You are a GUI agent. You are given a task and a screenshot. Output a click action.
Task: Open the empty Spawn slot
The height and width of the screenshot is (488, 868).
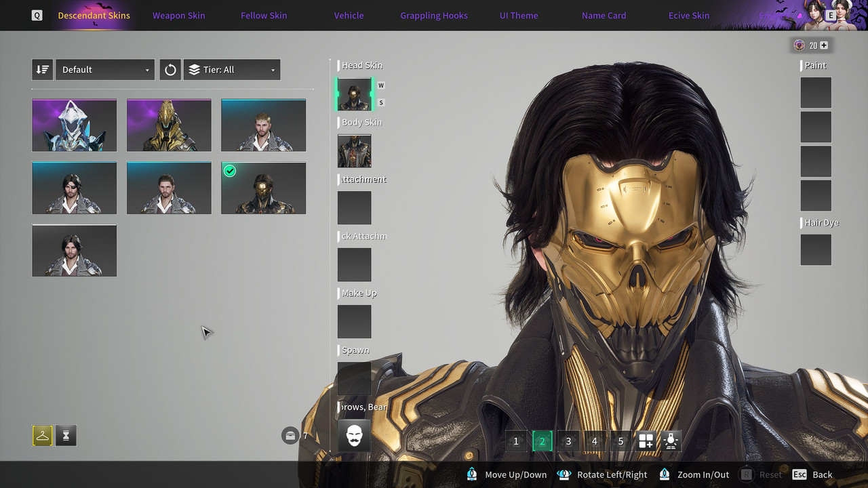tap(355, 379)
